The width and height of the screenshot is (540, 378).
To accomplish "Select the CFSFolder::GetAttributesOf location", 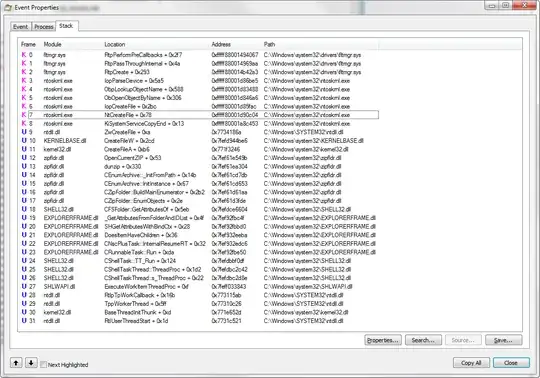I will [146, 209].
